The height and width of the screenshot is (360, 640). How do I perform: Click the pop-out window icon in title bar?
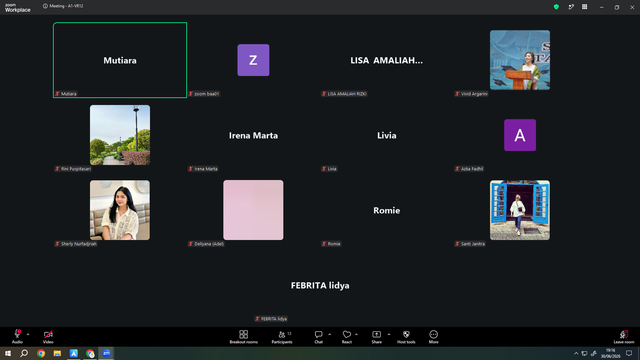(x=571, y=7)
